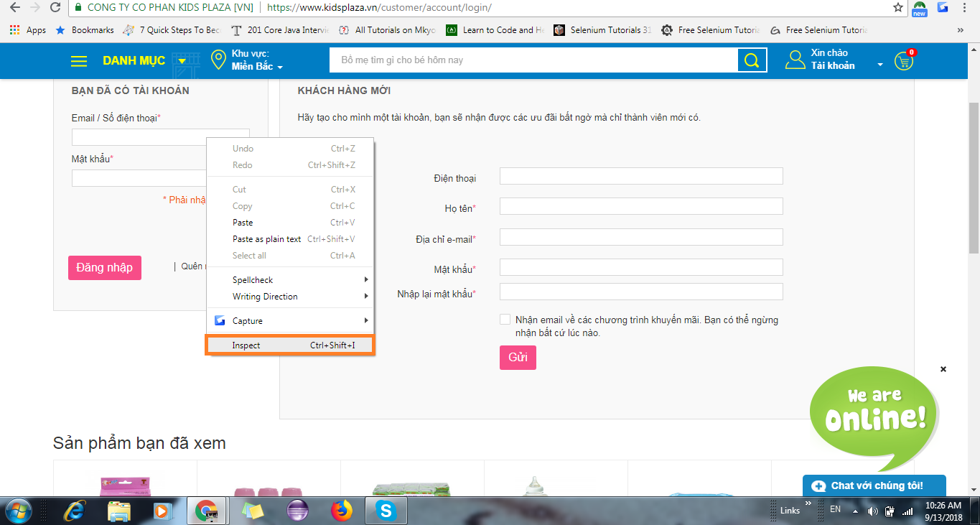
Task: Open the shopping cart icon
Action: point(904,60)
